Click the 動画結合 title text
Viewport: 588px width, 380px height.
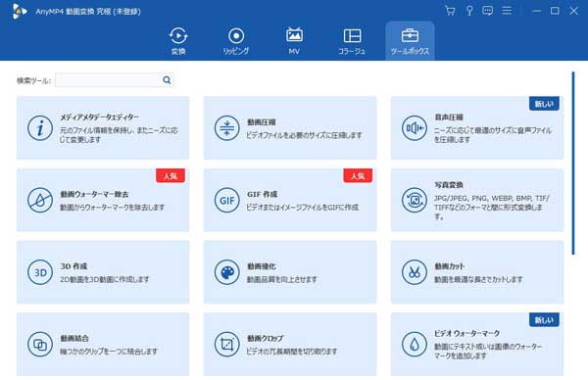click(x=74, y=338)
